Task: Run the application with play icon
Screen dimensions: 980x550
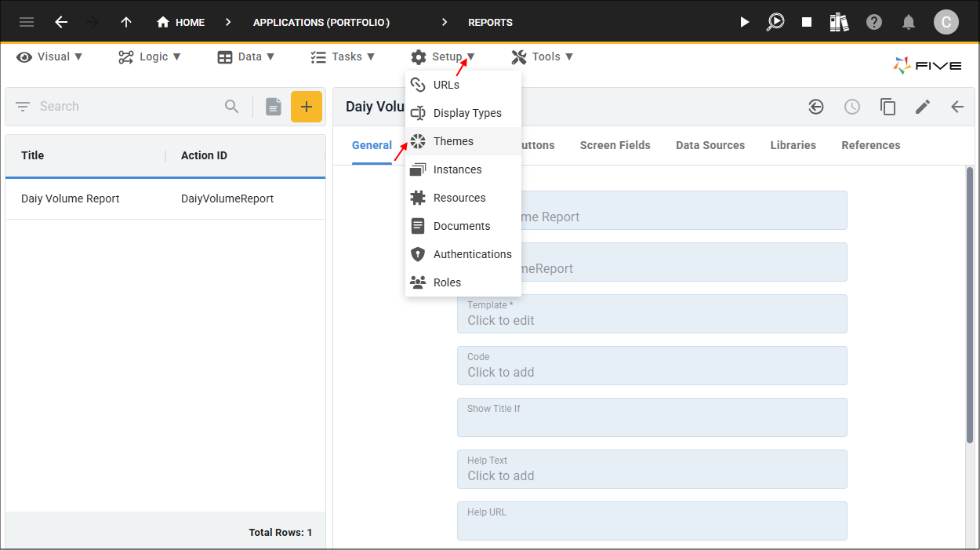Action: coord(745,22)
